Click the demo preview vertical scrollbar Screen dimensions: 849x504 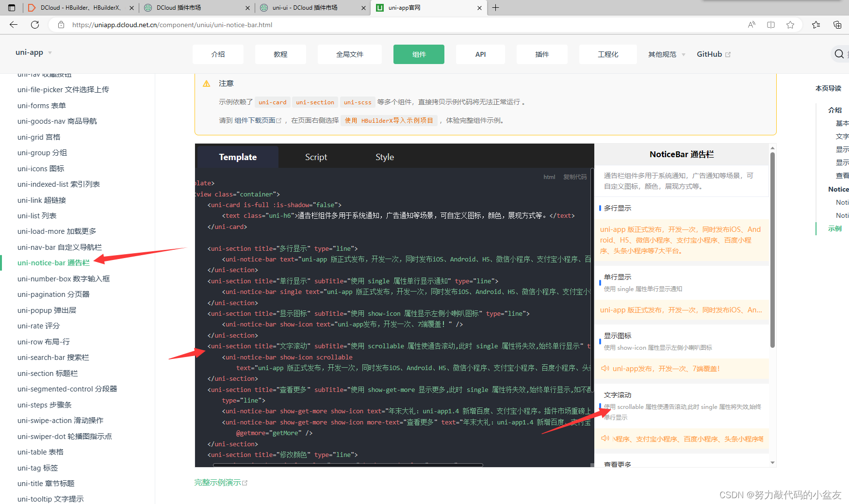click(772, 250)
